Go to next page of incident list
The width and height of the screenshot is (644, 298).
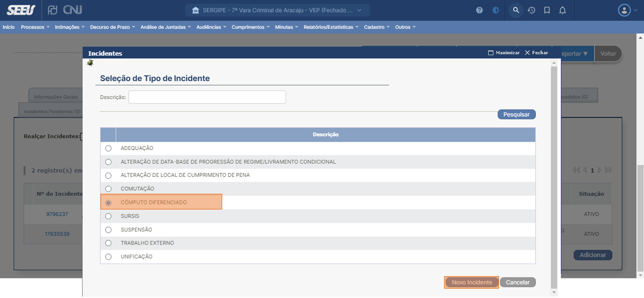(x=600, y=170)
